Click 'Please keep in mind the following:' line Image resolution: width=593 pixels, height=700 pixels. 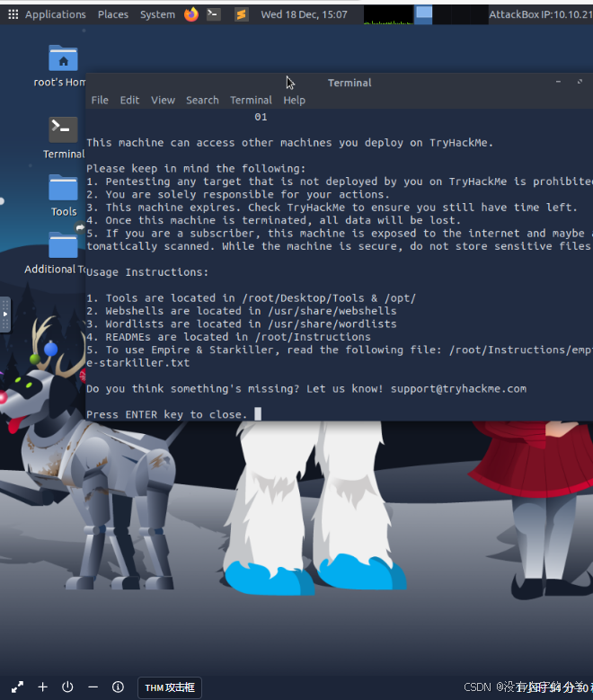click(196, 168)
